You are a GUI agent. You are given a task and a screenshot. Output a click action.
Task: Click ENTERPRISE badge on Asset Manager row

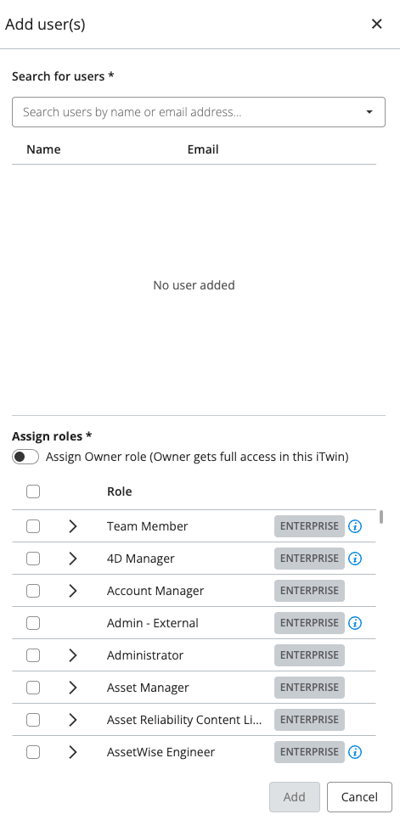pos(310,687)
